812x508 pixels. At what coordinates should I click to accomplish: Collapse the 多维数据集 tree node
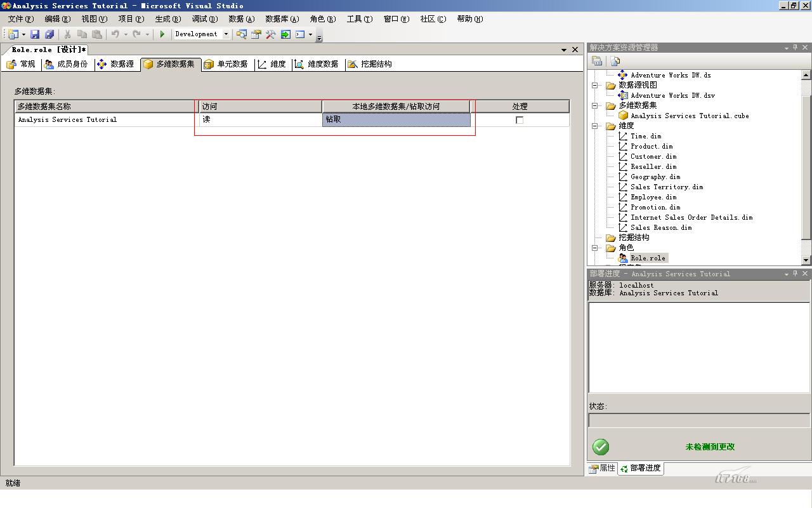(595, 105)
